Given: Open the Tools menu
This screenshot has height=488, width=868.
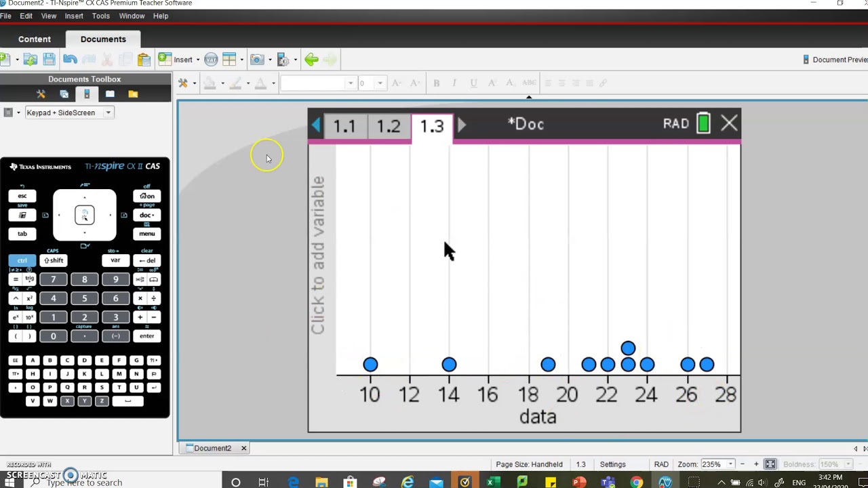Looking at the screenshot, I should (x=101, y=16).
